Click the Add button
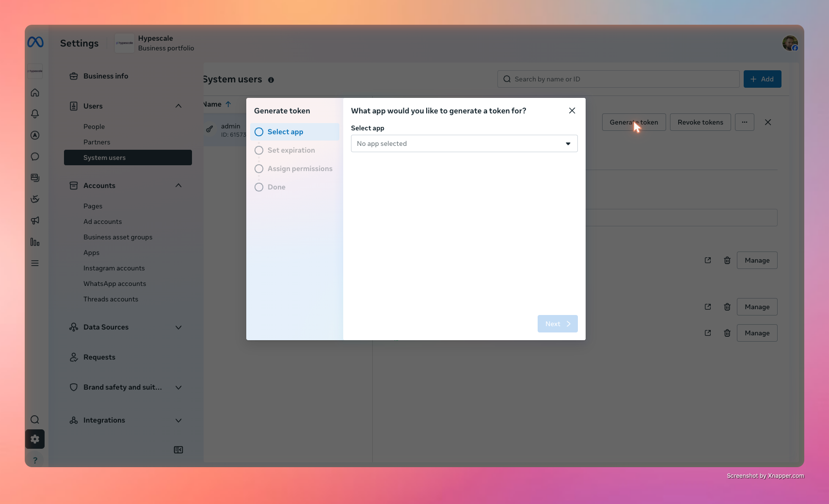Viewport: 829px width, 504px height. click(763, 79)
